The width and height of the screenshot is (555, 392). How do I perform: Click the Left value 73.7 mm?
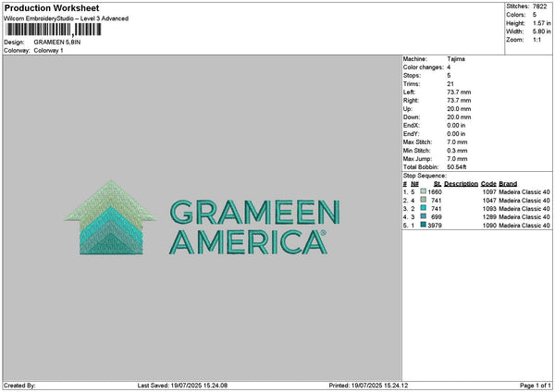click(x=459, y=92)
